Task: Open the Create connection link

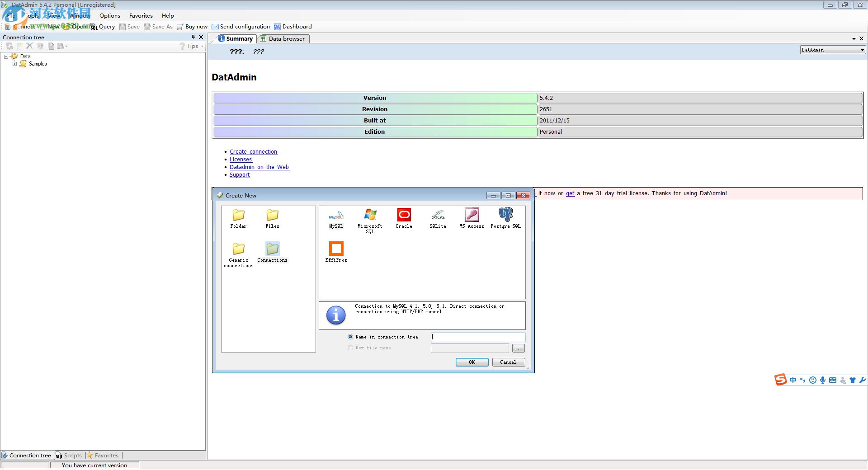Action: [253, 152]
